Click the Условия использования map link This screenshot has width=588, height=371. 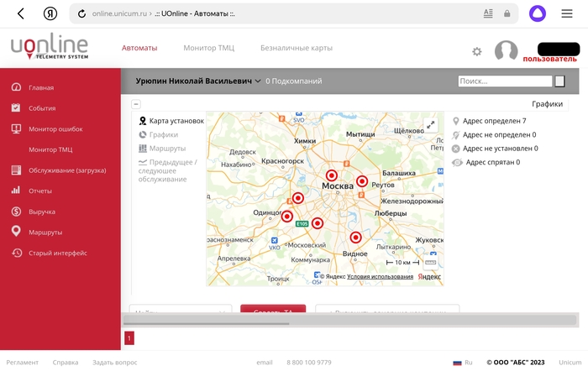pos(380,276)
